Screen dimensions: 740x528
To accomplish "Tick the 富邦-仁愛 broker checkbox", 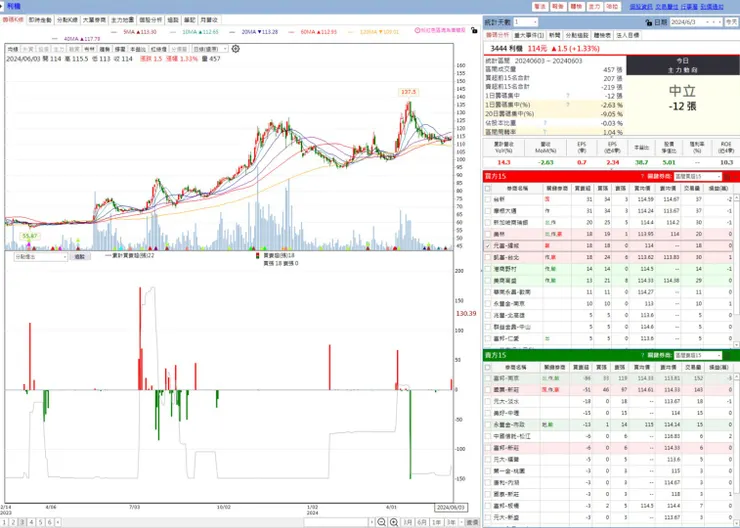I will pos(488,338).
